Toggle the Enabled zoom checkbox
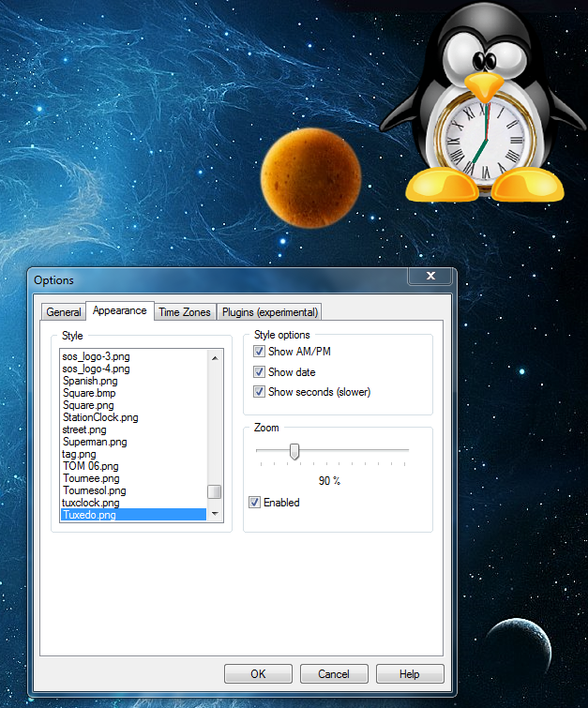The image size is (588, 708). click(x=255, y=502)
